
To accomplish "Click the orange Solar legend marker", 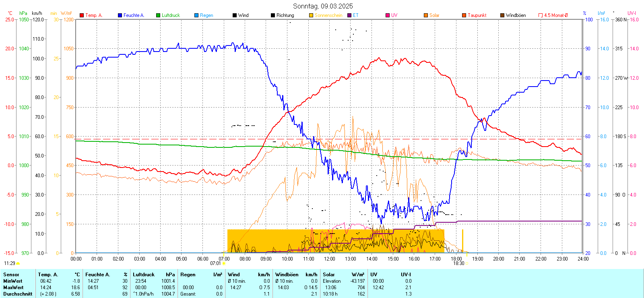I will pos(426,15).
